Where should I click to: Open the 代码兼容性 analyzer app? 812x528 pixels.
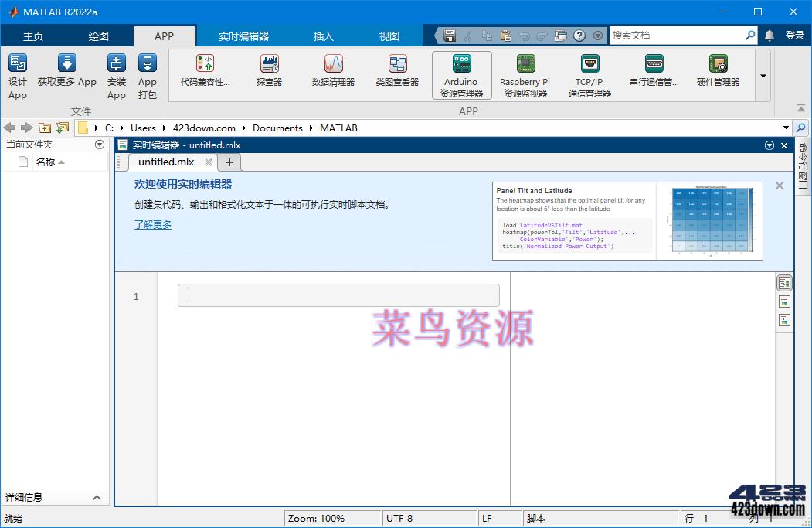(x=206, y=74)
